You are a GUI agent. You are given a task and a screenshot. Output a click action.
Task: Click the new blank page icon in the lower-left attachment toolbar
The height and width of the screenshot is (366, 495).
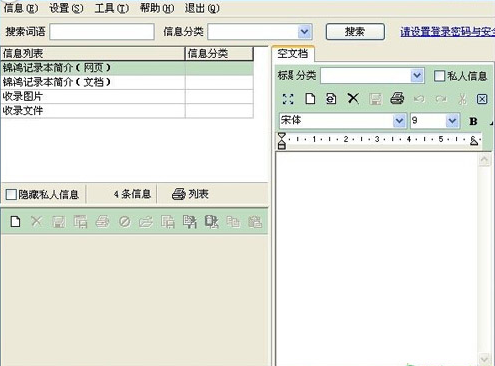click(x=15, y=221)
